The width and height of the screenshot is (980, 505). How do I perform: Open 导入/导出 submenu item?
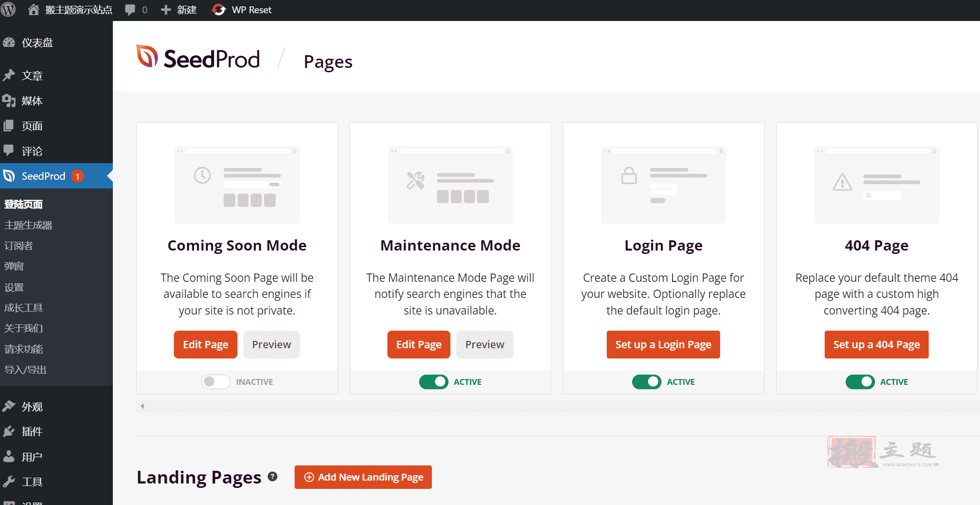pos(25,370)
